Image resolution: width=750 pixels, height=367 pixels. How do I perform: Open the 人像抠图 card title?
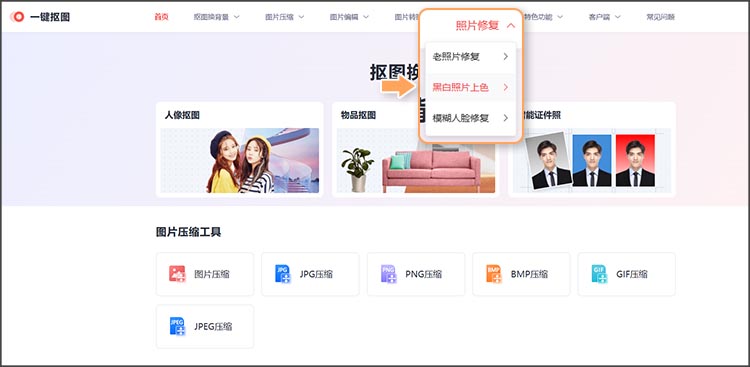[182, 115]
